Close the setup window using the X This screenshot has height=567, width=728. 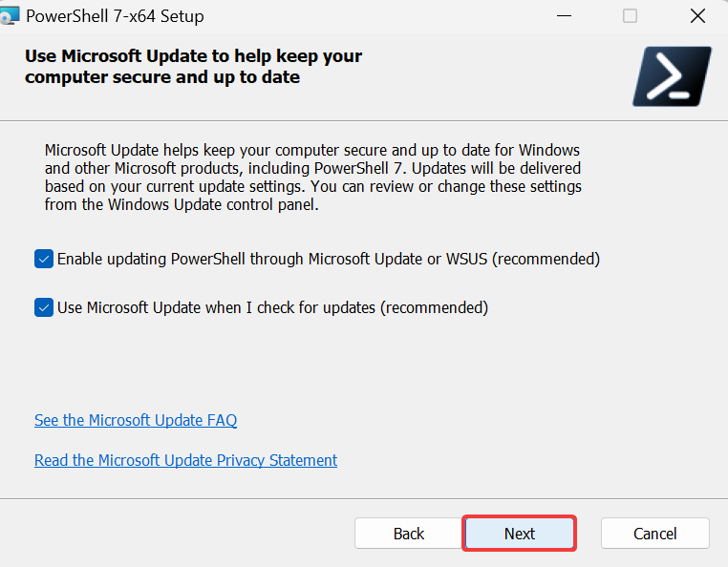click(x=697, y=16)
